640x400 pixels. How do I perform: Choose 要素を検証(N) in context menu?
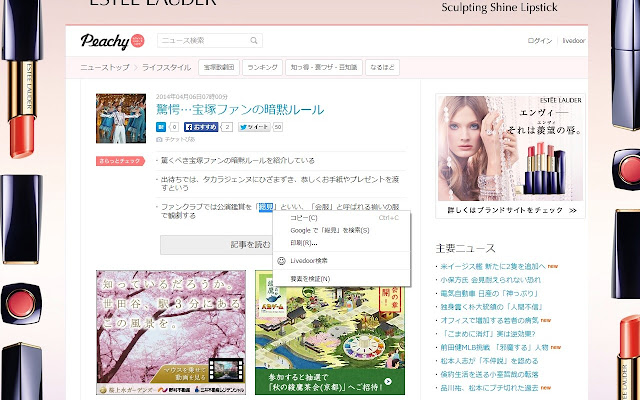(342, 279)
